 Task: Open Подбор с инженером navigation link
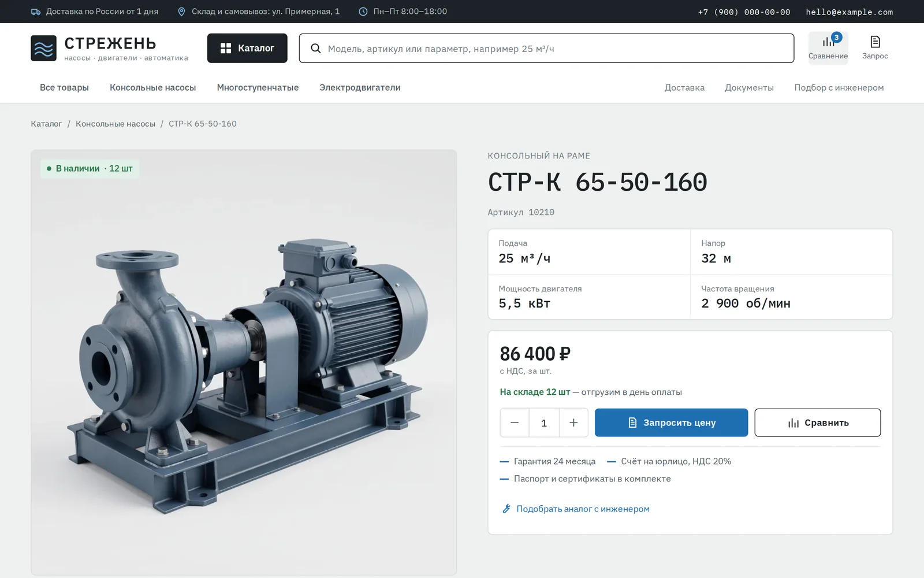(839, 87)
